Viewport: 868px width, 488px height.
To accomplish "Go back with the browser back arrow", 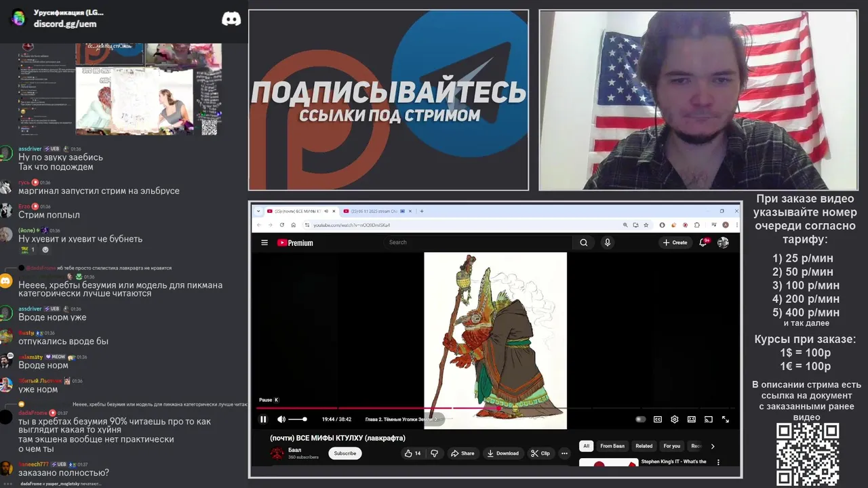I will 259,225.
